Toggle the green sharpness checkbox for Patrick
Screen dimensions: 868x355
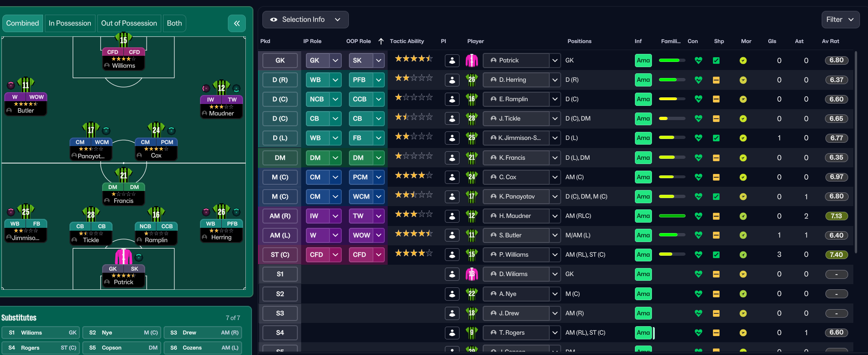[716, 61]
